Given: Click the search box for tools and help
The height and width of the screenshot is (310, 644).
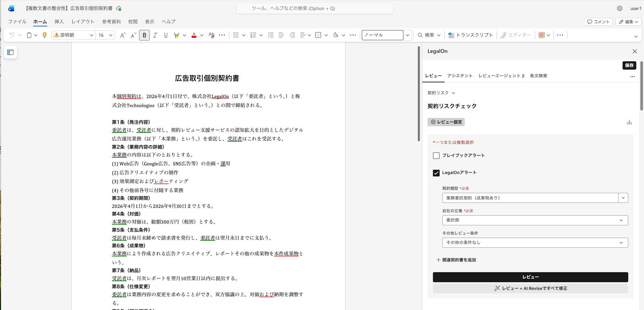Looking at the screenshot, I should 315,8.
